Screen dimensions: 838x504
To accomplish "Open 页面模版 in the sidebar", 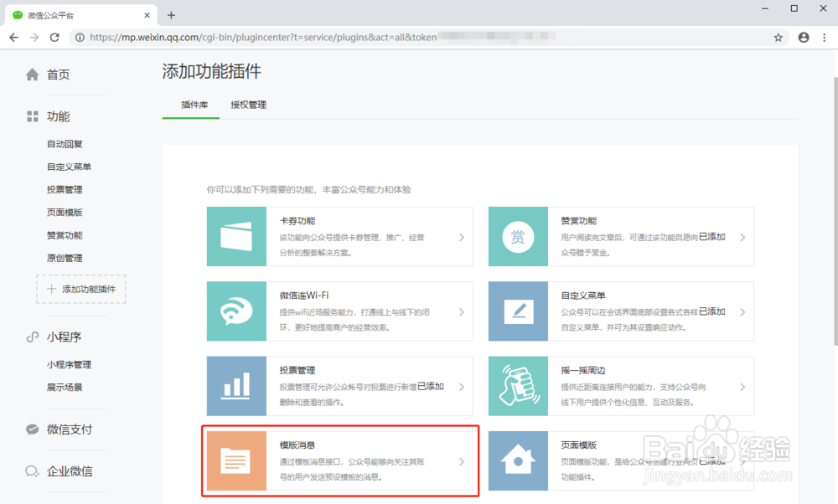I will point(65,213).
